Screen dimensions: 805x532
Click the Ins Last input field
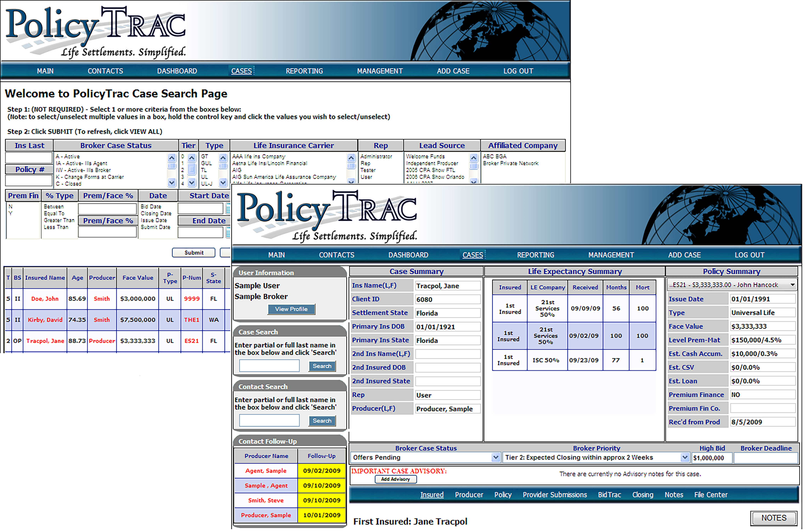[x=29, y=158]
